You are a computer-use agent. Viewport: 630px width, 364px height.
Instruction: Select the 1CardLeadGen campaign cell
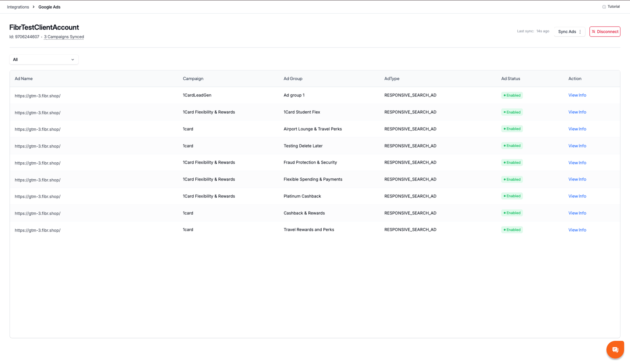(197, 95)
